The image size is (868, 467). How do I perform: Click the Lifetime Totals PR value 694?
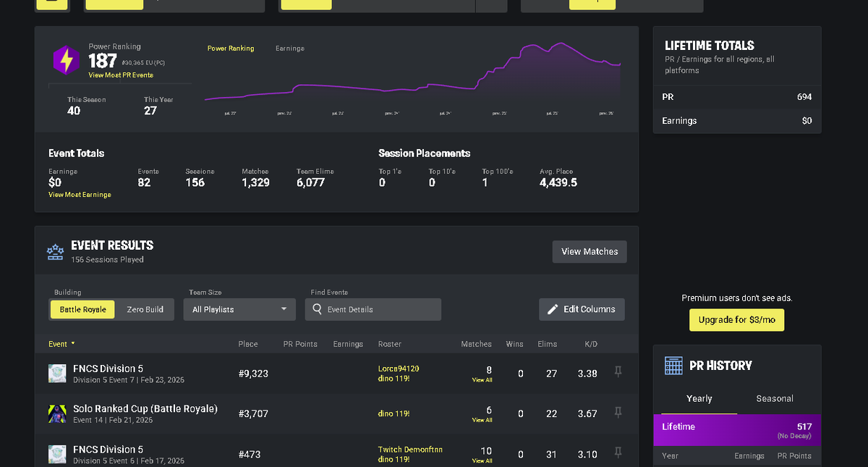pyautogui.click(x=804, y=97)
